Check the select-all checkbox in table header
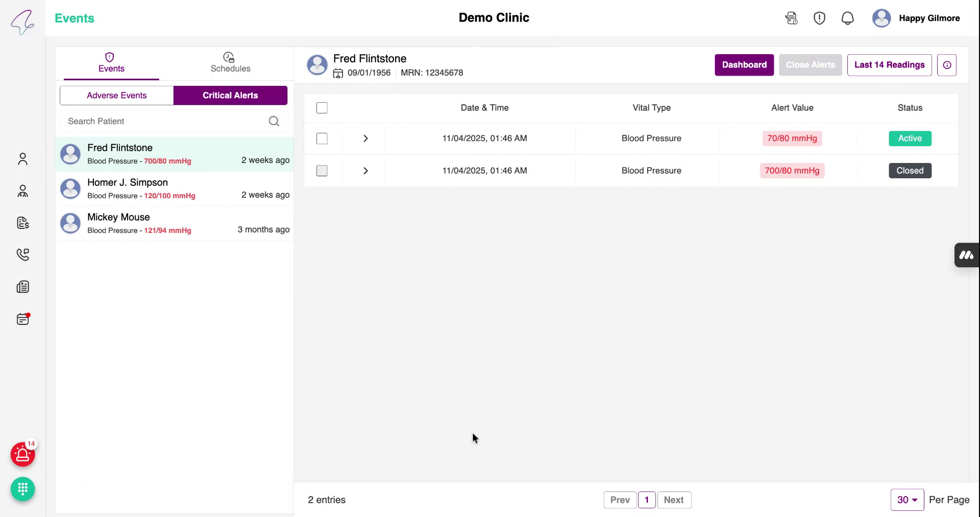Viewport: 980px width, 517px height. click(x=322, y=108)
